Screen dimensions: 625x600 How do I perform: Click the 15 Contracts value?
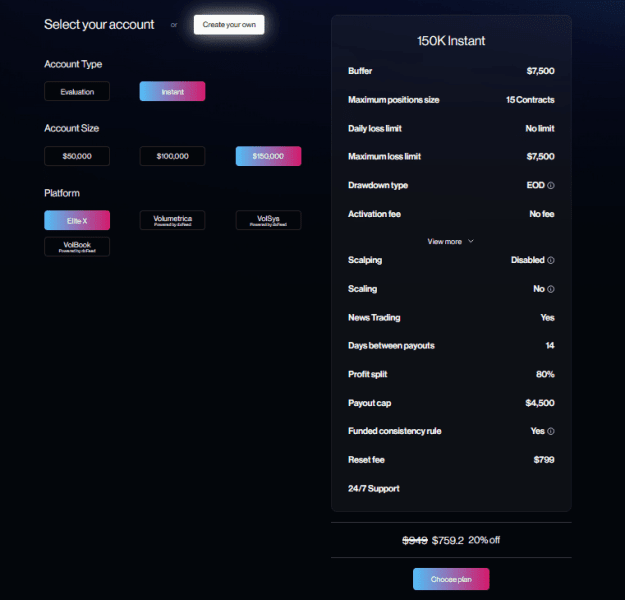[530, 100]
